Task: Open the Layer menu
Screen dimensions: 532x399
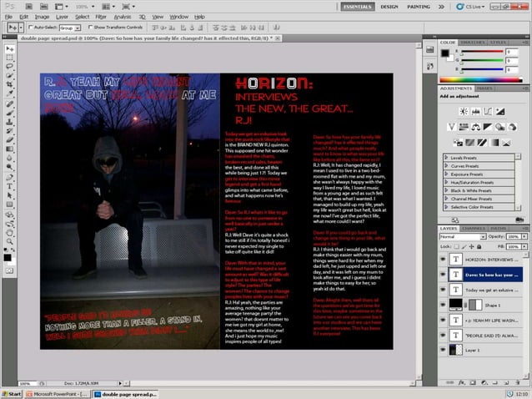Action: (62, 17)
